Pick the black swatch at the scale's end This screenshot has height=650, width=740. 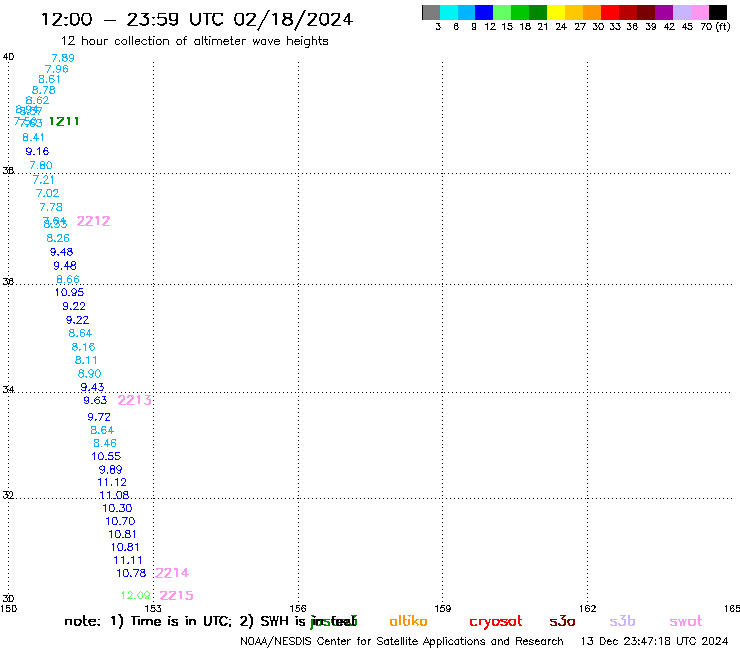718,12
